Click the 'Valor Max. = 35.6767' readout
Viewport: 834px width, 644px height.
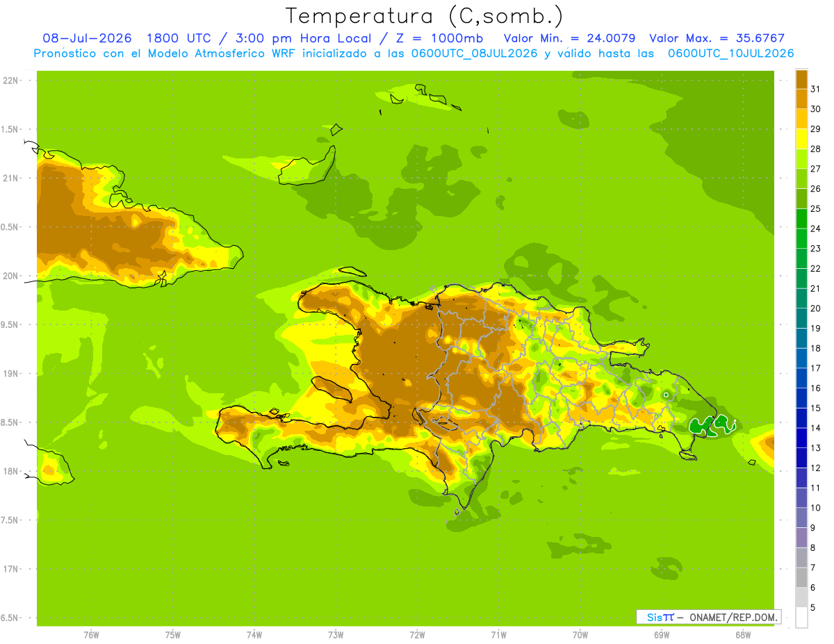[717, 38]
